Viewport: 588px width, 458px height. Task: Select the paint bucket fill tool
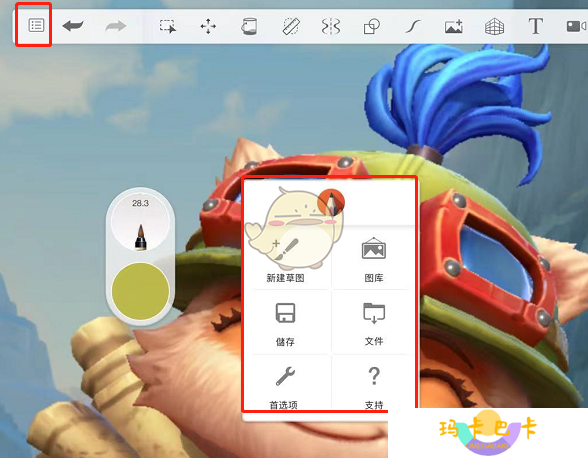249,27
